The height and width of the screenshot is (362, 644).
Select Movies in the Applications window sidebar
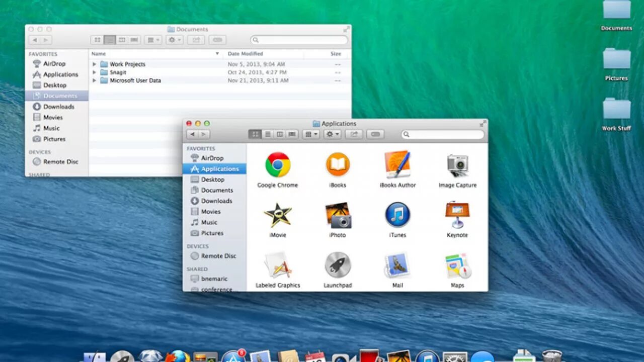coord(211,212)
